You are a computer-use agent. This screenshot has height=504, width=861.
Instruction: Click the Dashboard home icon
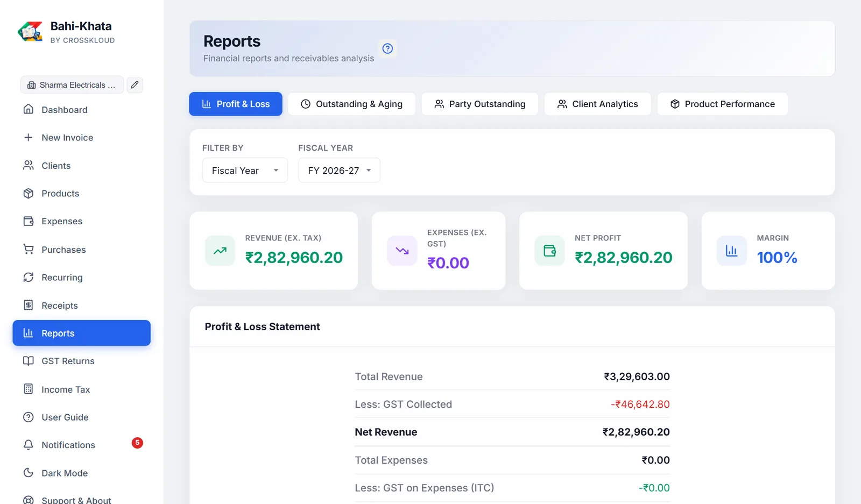pos(29,109)
